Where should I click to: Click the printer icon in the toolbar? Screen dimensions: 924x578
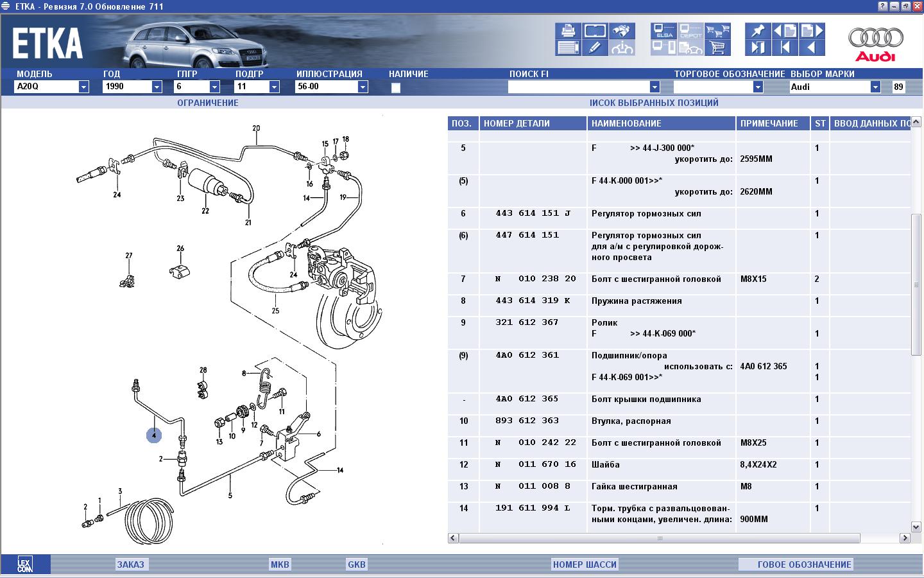point(568,31)
